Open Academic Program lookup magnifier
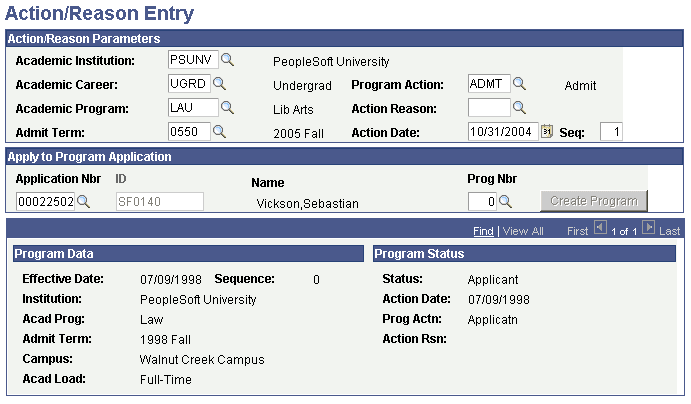This screenshot has height=404, width=691. (x=227, y=107)
